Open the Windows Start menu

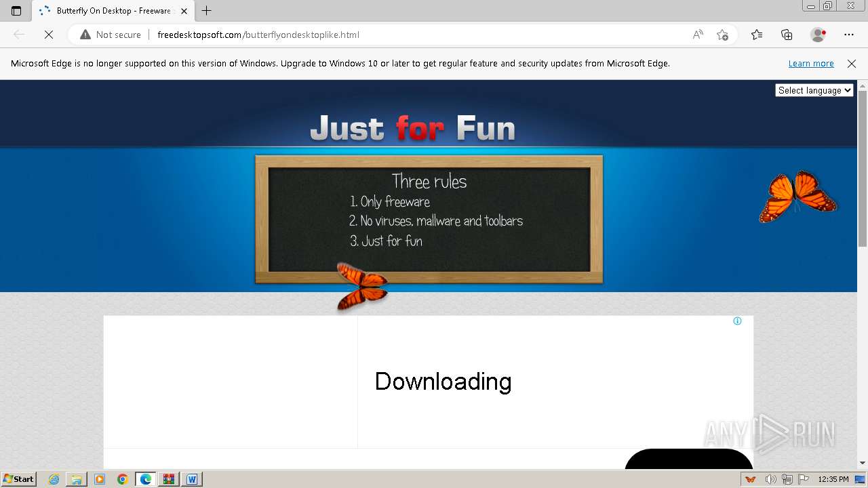18,479
